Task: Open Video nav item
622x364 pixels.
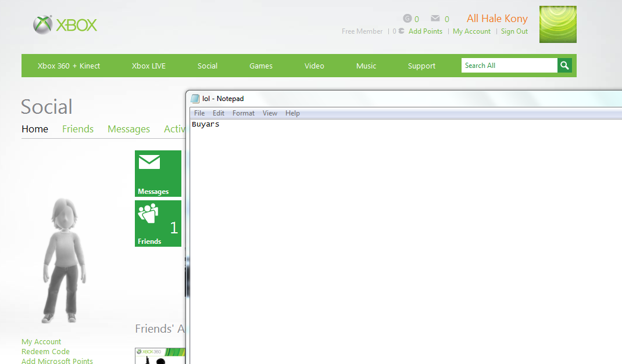Action: (314, 66)
